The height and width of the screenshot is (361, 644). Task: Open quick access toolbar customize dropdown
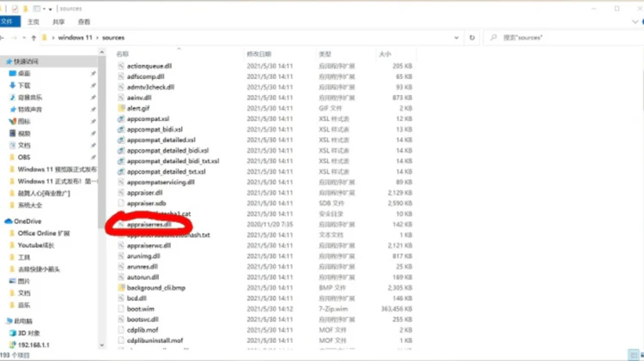tap(50, 9)
